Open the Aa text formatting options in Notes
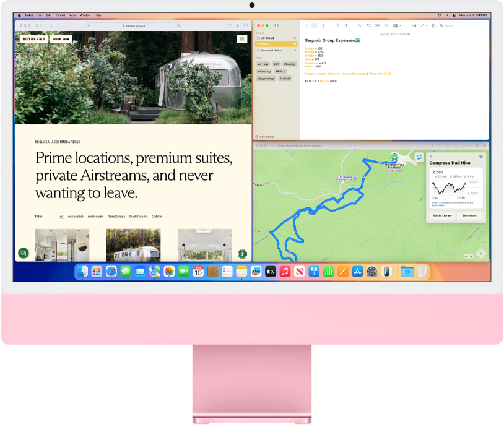 click(x=360, y=25)
